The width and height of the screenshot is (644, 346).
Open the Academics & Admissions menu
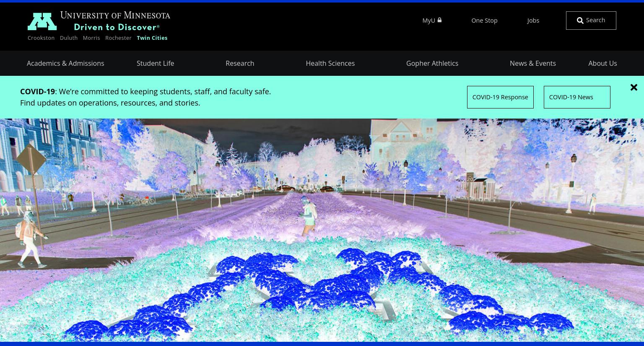(x=65, y=63)
